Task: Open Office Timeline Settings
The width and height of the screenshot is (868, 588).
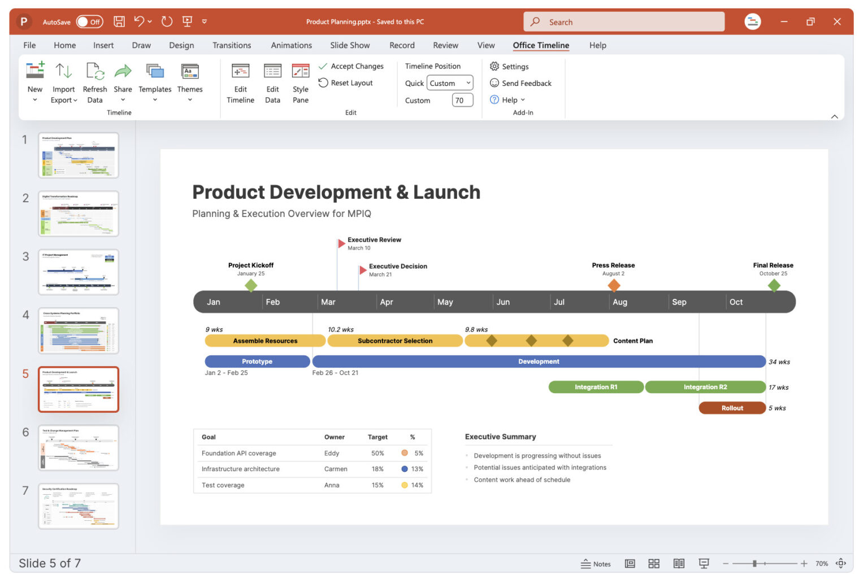Action: point(509,66)
